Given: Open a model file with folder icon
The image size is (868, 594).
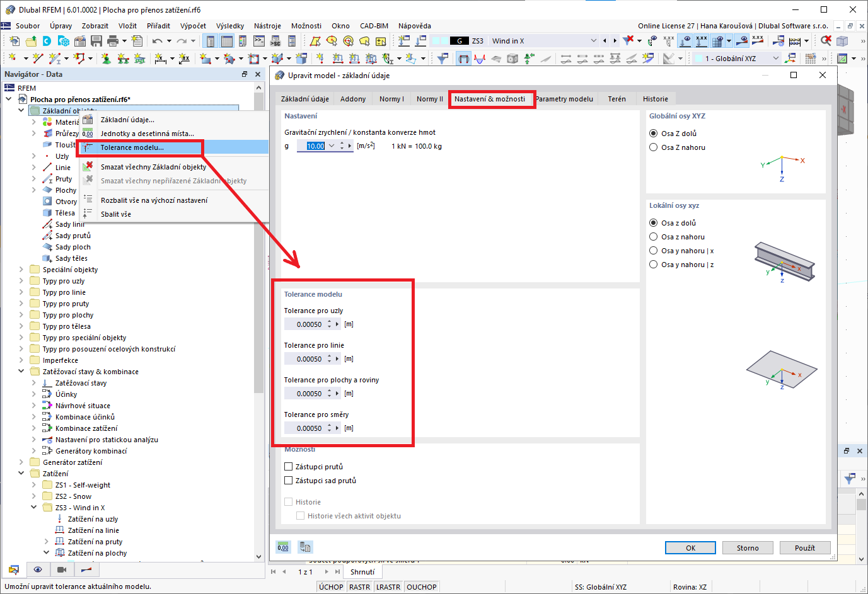Looking at the screenshot, I should (31, 41).
